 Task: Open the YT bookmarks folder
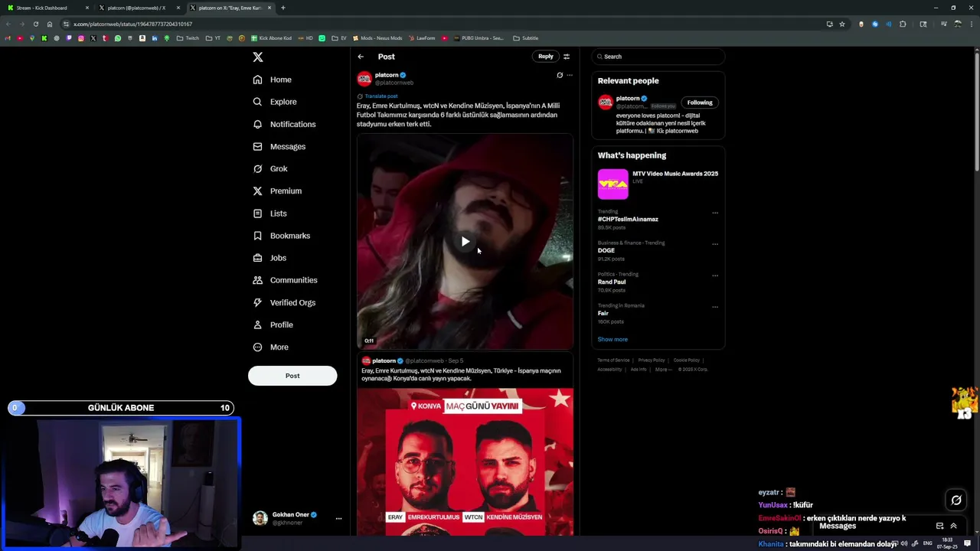(213, 38)
